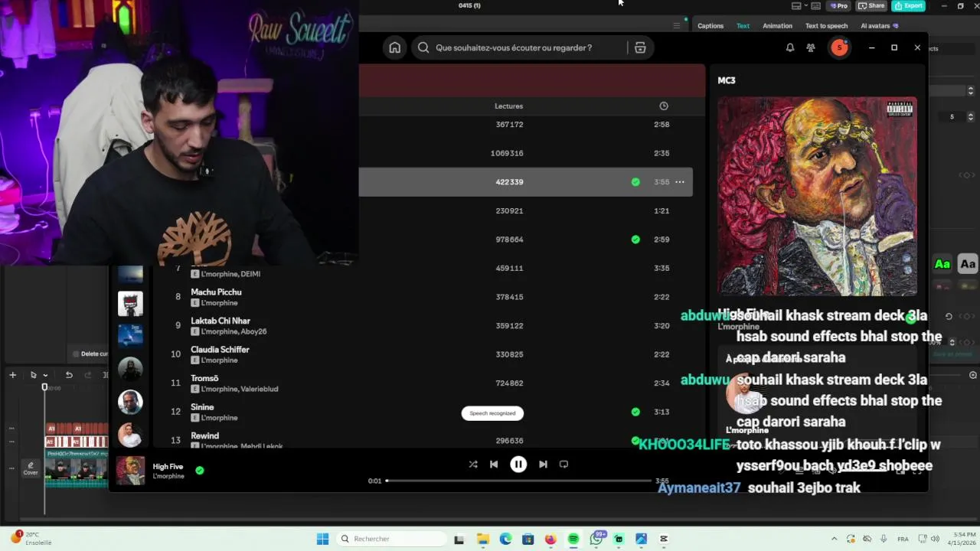Open CapCut from taskbar
Screen dimensions: 980x551
coord(664,539)
